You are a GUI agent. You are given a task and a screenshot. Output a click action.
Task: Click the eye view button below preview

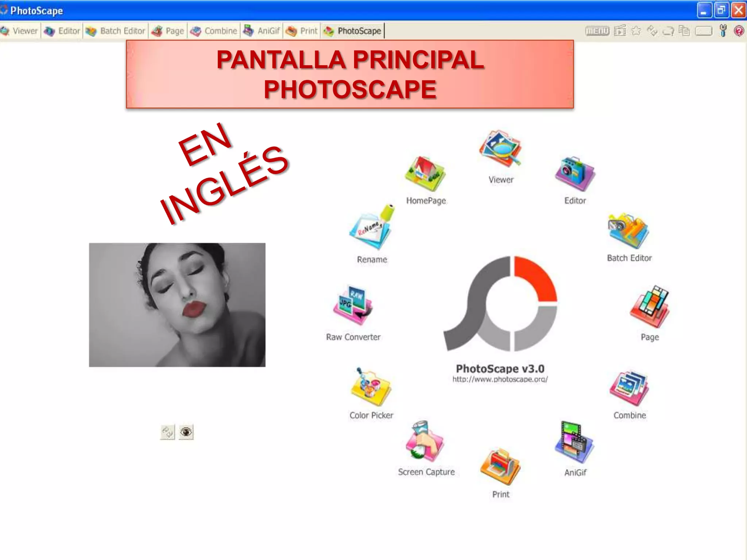(186, 432)
